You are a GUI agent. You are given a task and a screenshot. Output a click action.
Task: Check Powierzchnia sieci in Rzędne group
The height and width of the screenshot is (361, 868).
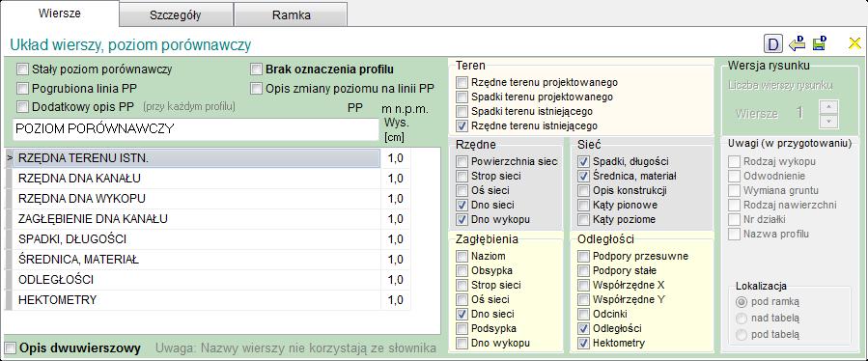point(462,161)
